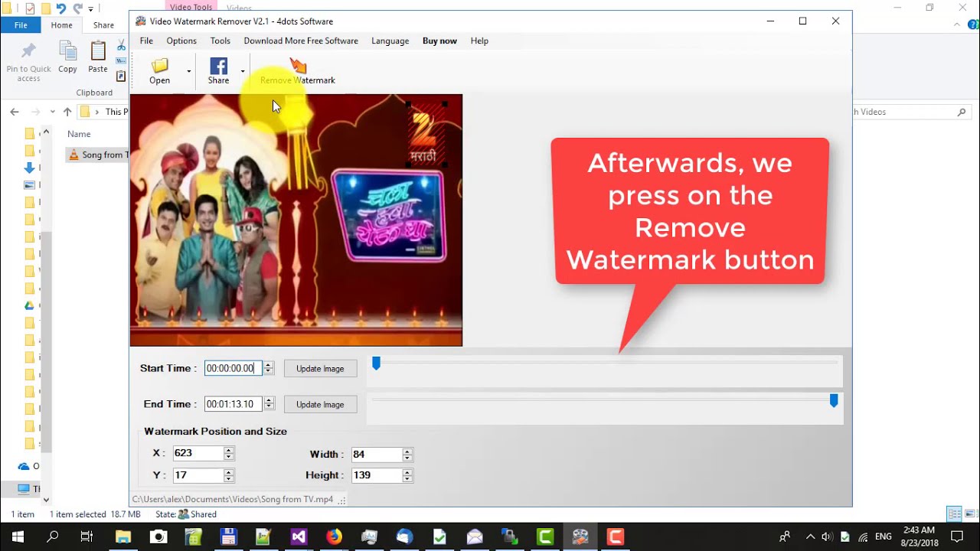Click the Height value field

click(x=376, y=475)
